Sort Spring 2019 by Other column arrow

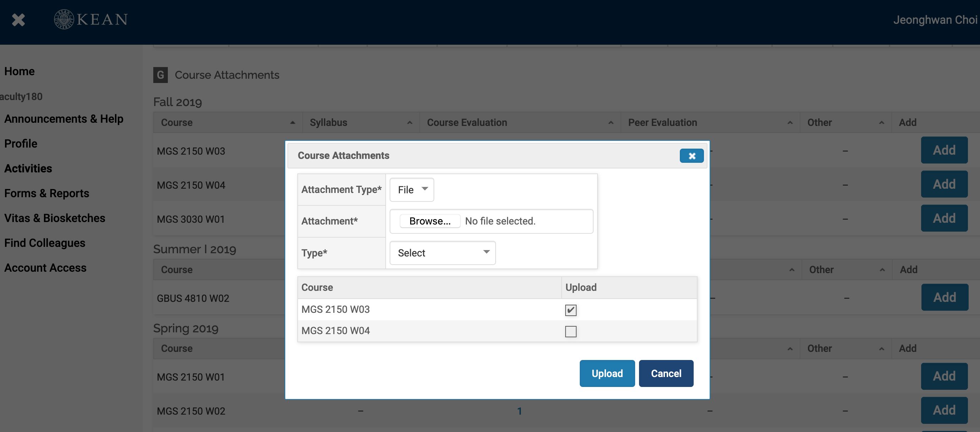881,349
